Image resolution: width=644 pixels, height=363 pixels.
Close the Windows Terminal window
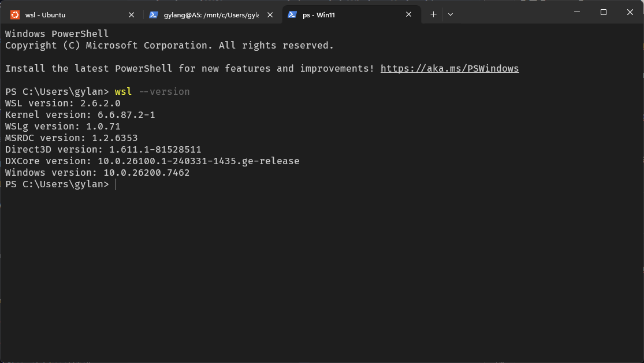point(630,12)
